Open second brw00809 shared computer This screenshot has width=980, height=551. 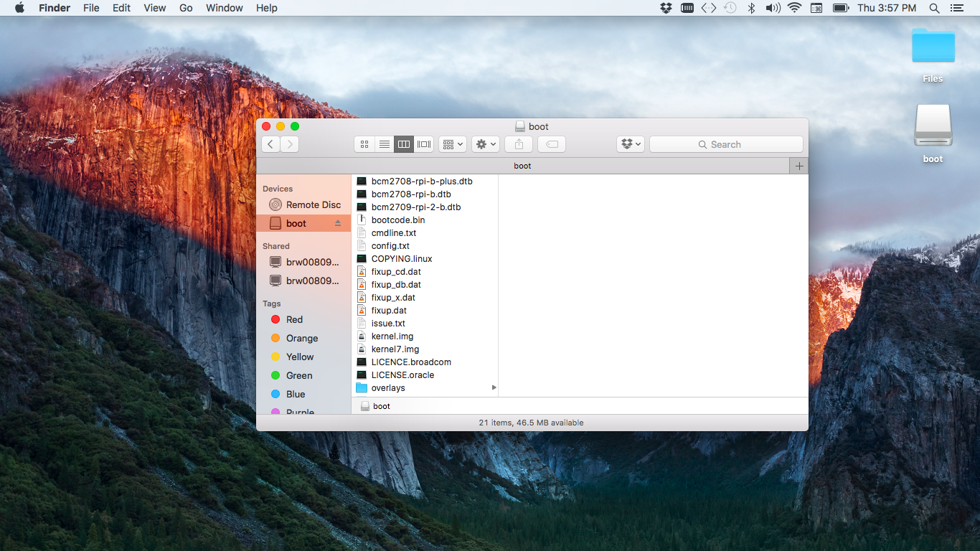(x=303, y=281)
